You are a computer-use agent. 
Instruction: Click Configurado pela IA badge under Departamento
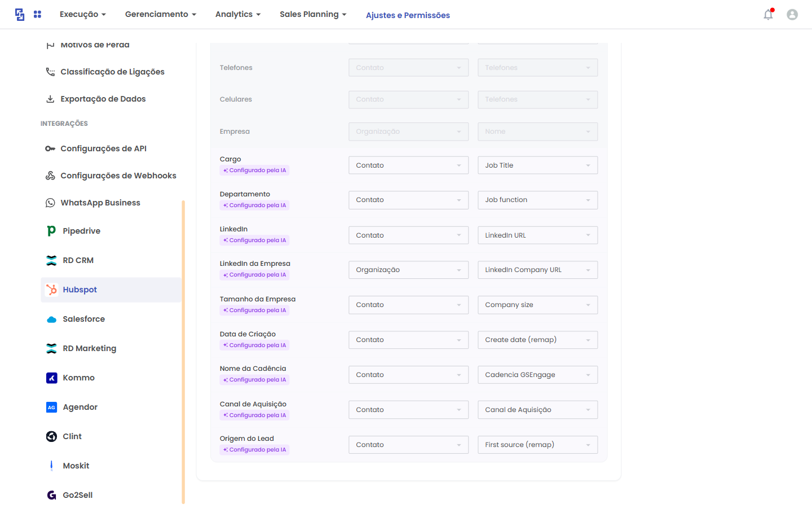pyautogui.click(x=254, y=205)
